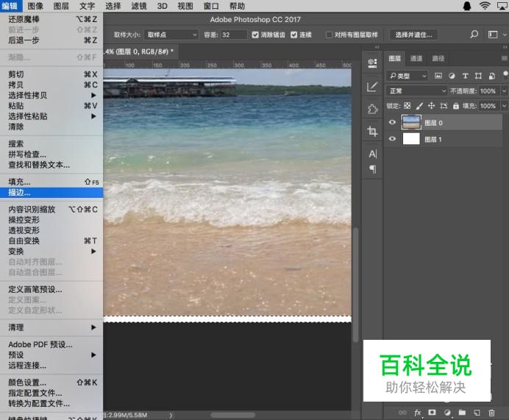509x420 pixels.
Task: Choose 定义画笔预设... menu item
Action: 52,289
